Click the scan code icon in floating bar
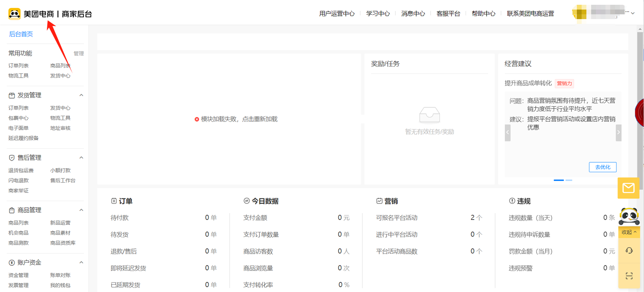The width and height of the screenshot is (644, 292). point(629,276)
